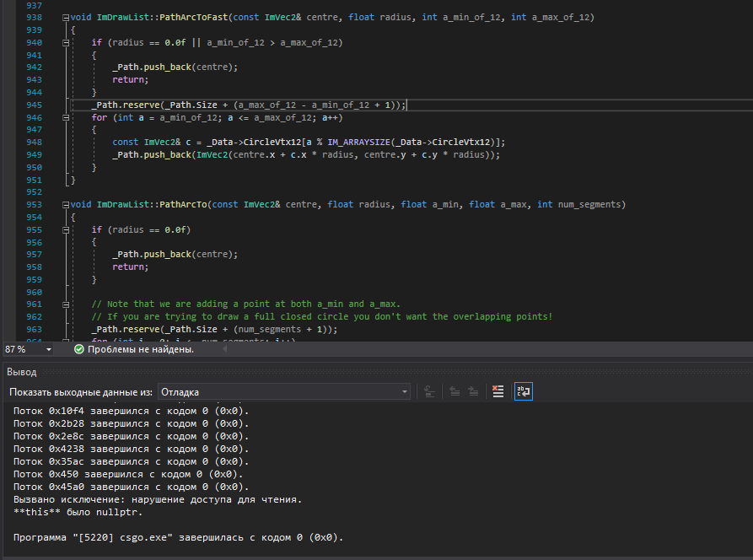Click line number 938 in the gutter
The width and height of the screenshot is (753, 560).
coord(34,18)
